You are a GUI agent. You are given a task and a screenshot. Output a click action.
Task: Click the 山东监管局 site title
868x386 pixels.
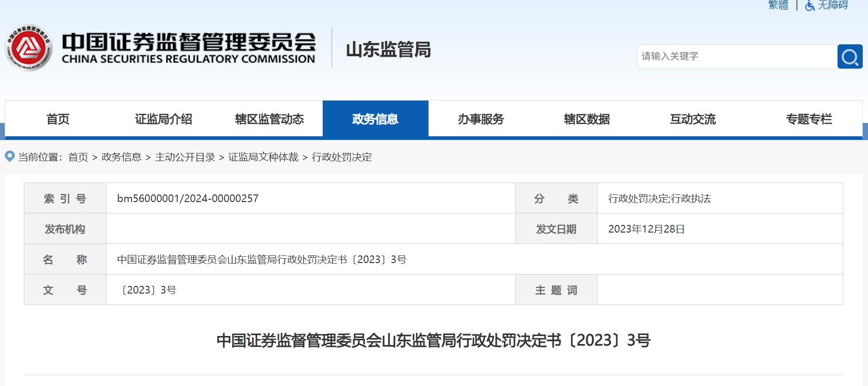(x=388, y=50)
